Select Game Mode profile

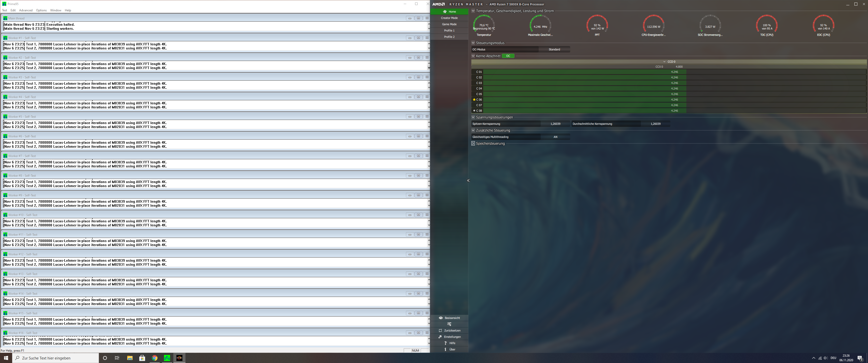(449, 24)
